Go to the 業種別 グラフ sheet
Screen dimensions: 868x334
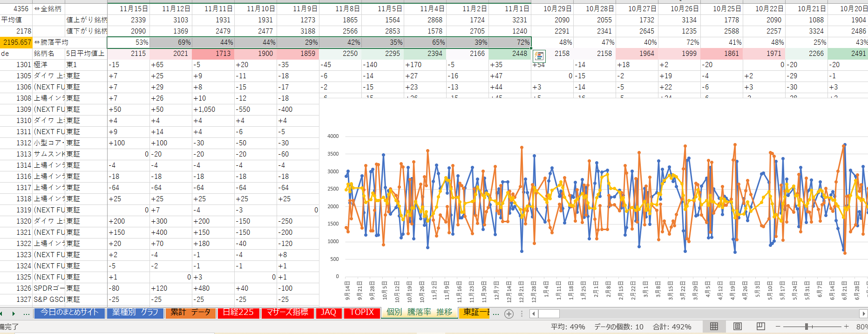135,313
